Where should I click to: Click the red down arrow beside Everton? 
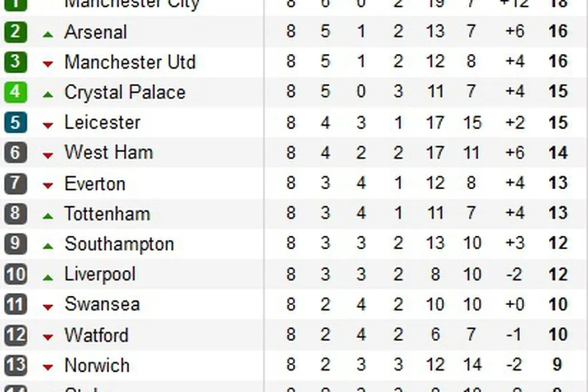[48, 186]
